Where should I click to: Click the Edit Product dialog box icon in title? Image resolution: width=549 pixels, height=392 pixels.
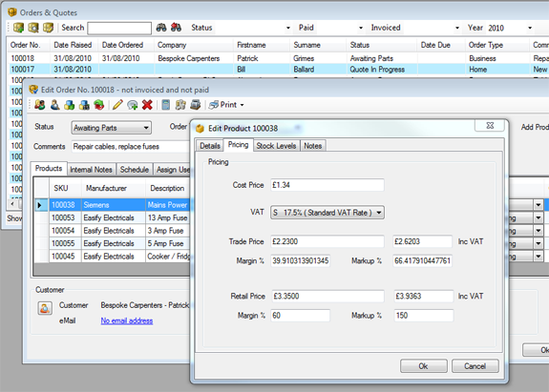[200, 129]
